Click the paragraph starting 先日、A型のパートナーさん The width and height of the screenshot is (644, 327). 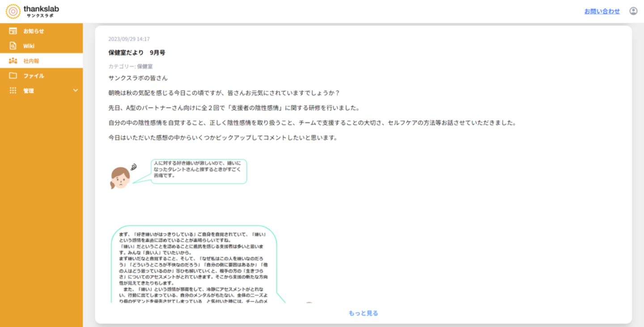click(x=234, y=108)
